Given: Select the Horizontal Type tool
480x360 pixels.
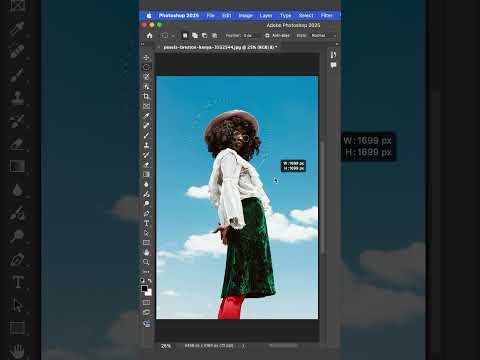Looking at the screenshot, I should (146, 223).
